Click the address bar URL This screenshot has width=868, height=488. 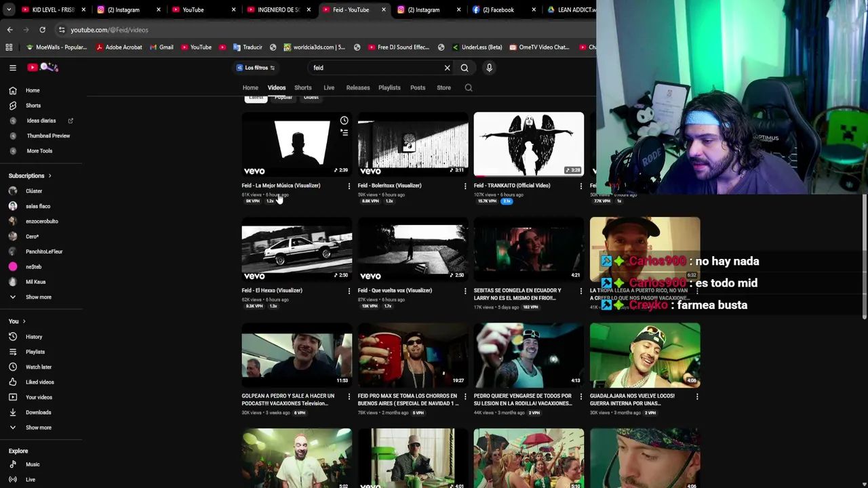click(109, 30)
